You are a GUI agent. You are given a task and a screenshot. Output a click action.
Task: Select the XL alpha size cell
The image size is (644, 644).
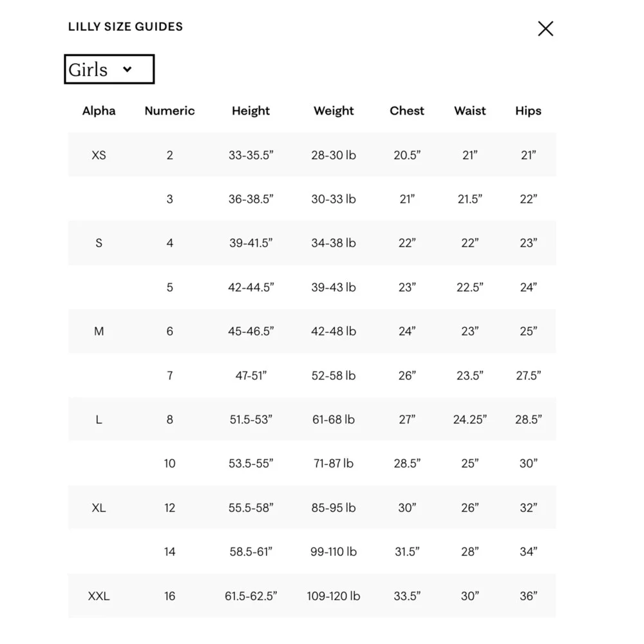click(99, 508)
